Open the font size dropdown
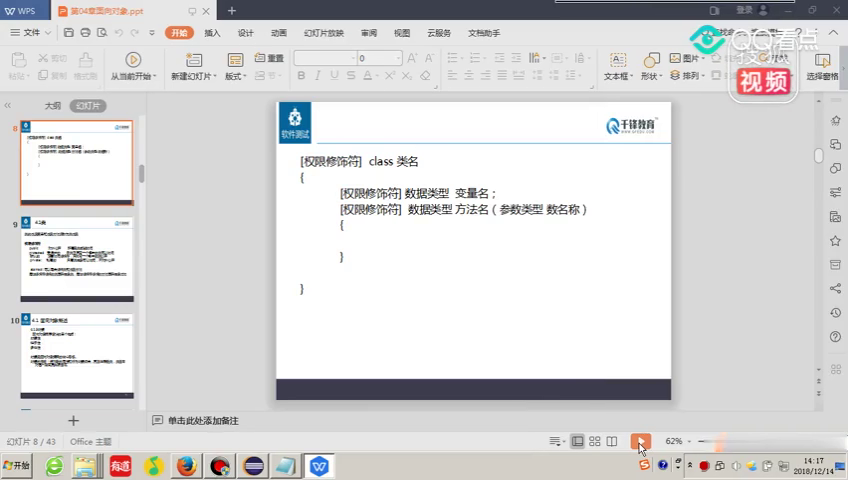 [398, 58]
